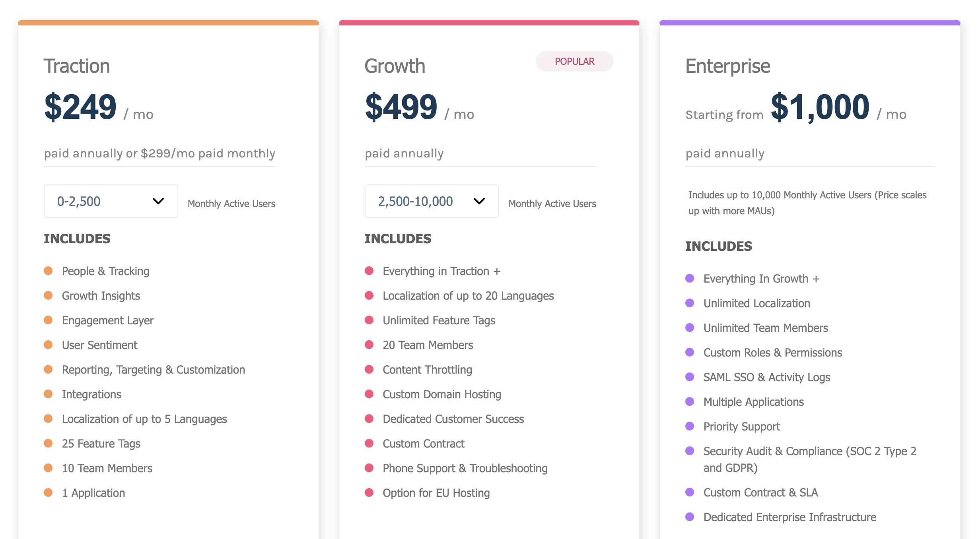Viewport: 980px width, 539px height.
Task: Click the orange dot next to 25 Feature Tags
Action: 49,443
